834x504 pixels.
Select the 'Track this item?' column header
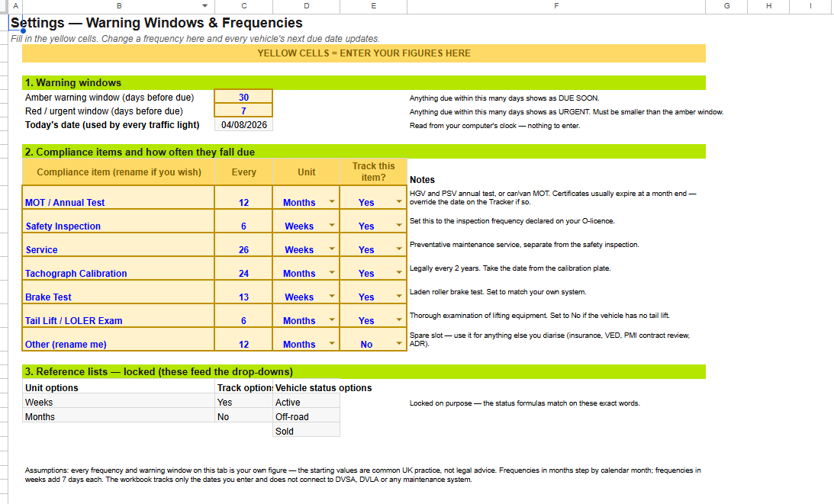pyautogui.click(x=373, y=172)
